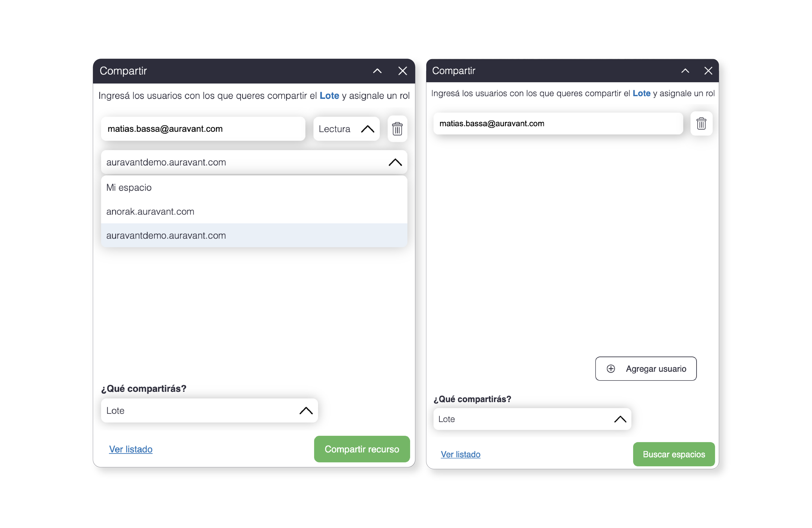Viewport: 812px width, 528px height.
Task: Close the right Compartir dialog
Action: 708,71
